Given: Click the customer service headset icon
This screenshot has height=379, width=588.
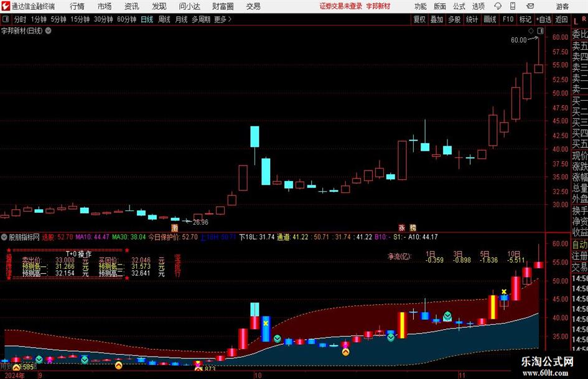Looking at the screenshot, I should click(498, 6).
